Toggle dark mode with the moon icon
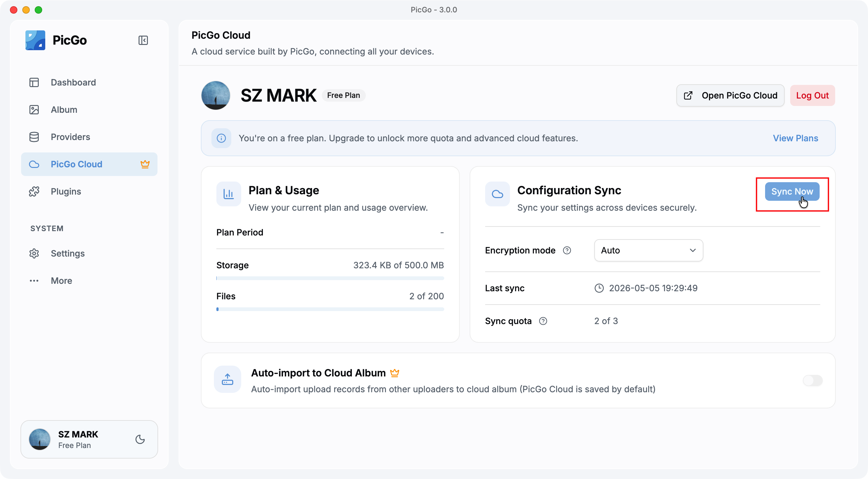The height and width of the screenshot is (479, 868). click(x=140, y=439)
